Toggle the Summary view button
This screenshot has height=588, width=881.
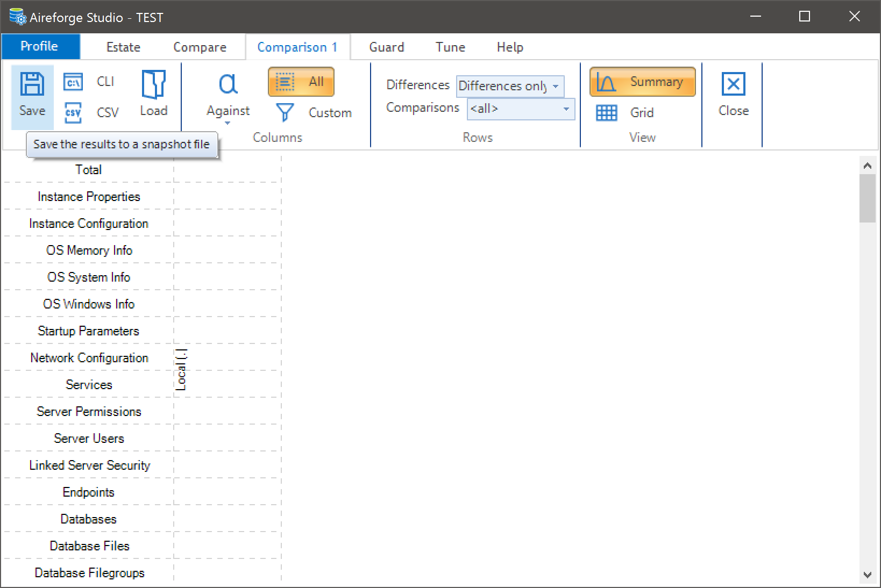point(642,82)
